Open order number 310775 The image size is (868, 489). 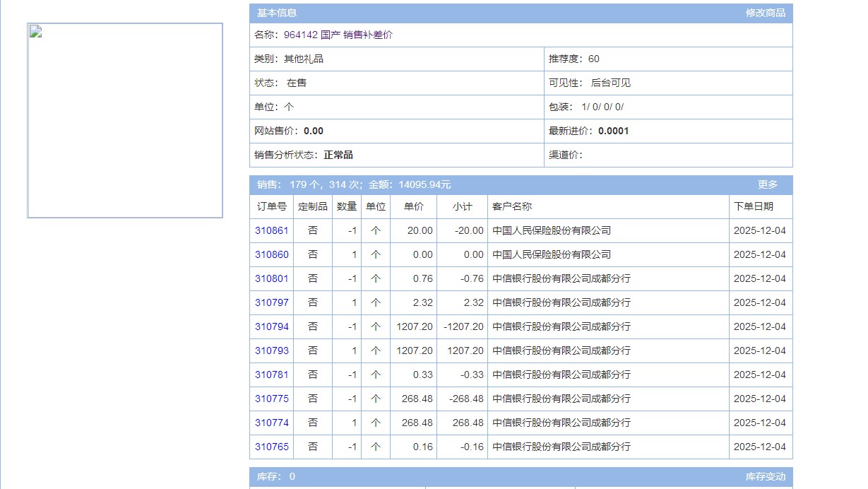pos(271,399)
